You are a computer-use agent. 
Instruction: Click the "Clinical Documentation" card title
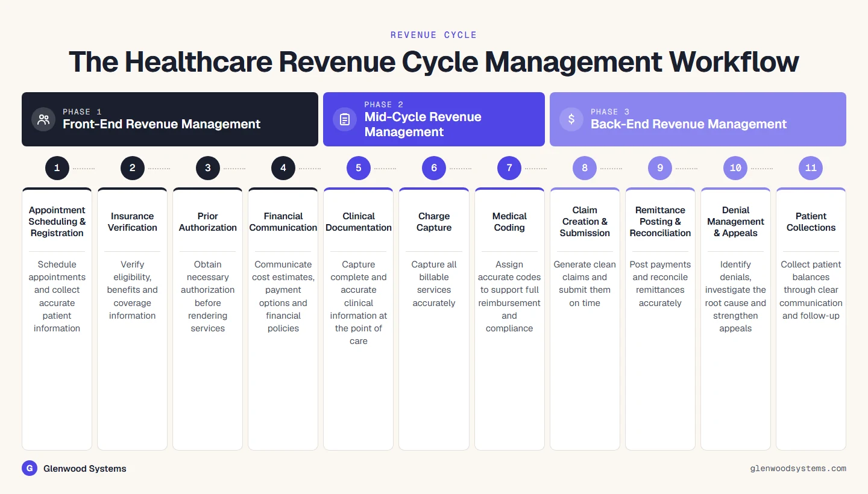[x=359, y=222]
